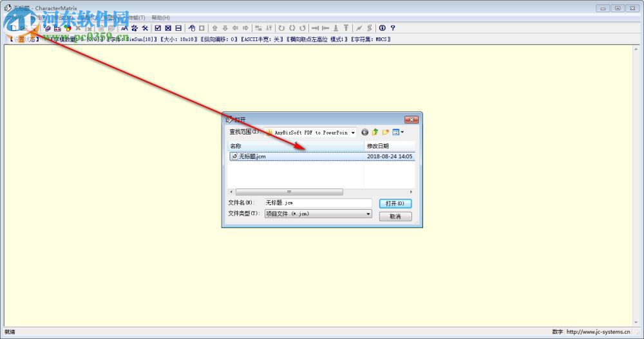Click the grayed left-arrow toolbar icon

click(x=235, y=28)
